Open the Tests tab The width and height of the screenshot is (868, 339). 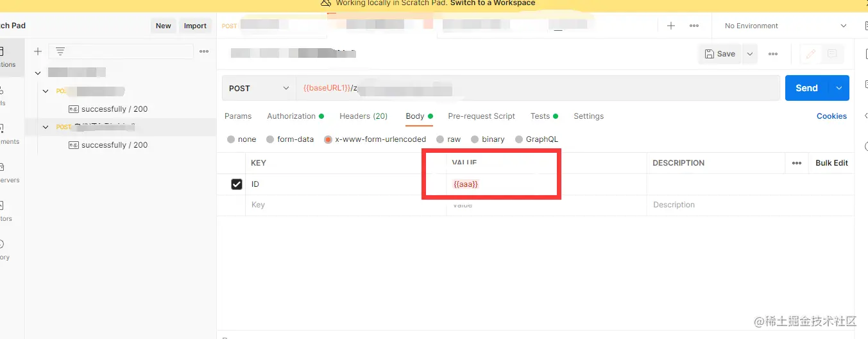[x=544, y=116]
